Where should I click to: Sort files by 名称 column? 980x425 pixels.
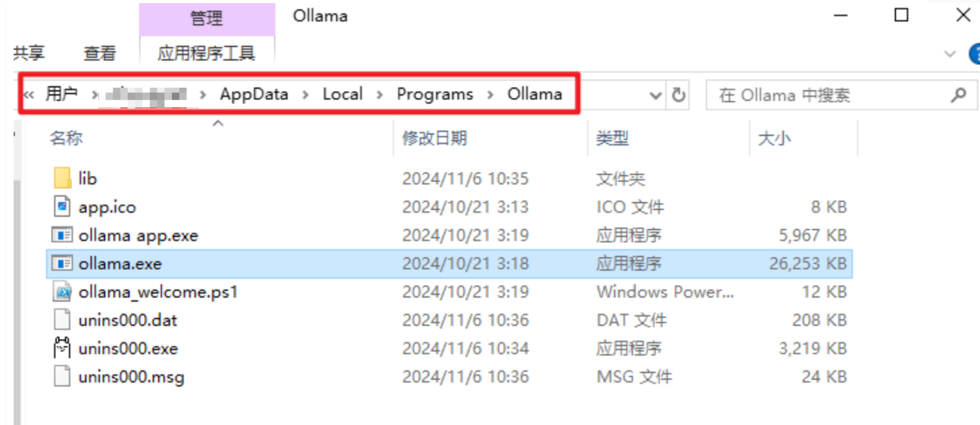click(66, 138)
